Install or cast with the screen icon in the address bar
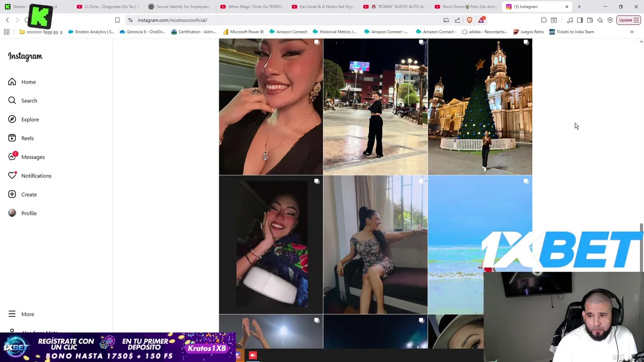Viewport: 644px width, 362px height. 446,20
